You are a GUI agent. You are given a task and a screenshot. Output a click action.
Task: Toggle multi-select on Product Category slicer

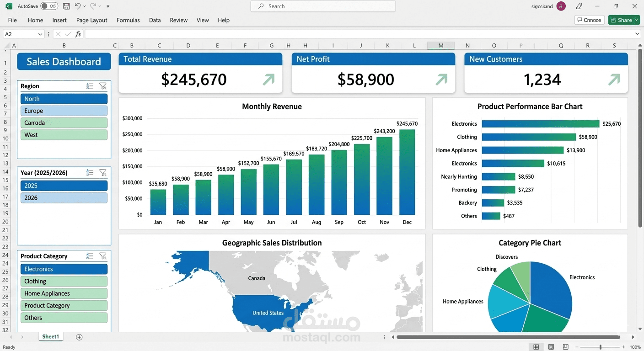pyautogui.click(x=90, y=256)
